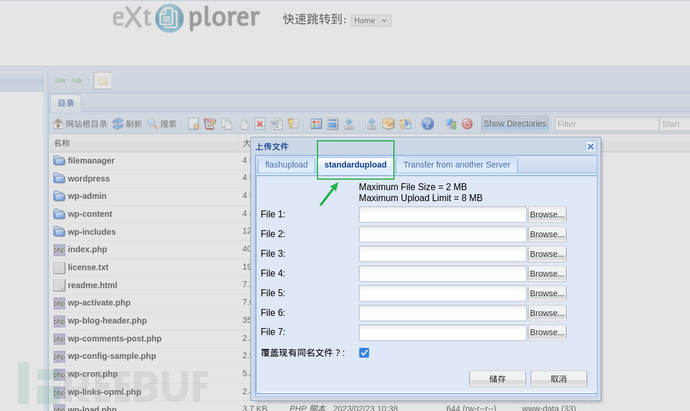Focus the File 1 path field
Image resolution: width=690 pixels, height=411 pixels.
[x=443, y=215]
